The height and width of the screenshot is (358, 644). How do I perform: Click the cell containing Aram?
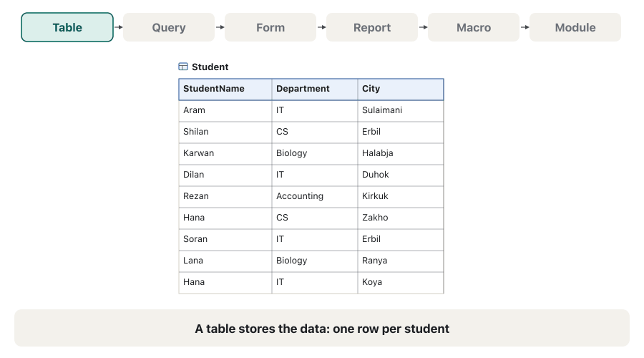click(x=225, y=110)
